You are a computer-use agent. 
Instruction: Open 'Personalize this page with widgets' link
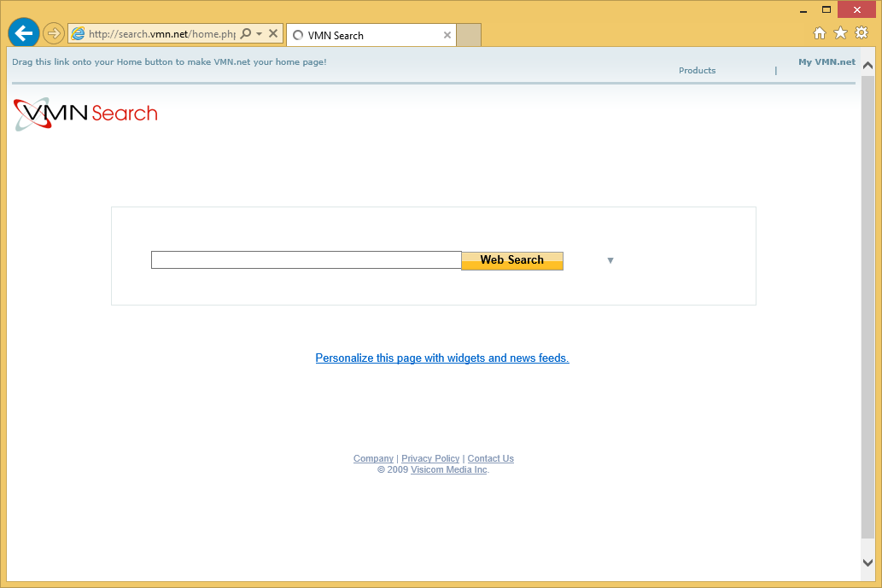pos(442,358)
